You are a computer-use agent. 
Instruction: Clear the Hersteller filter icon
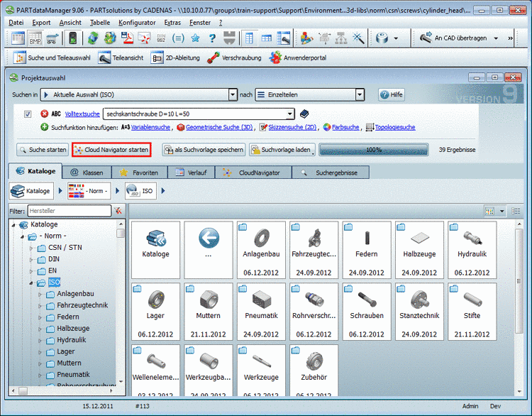(118, 211)
